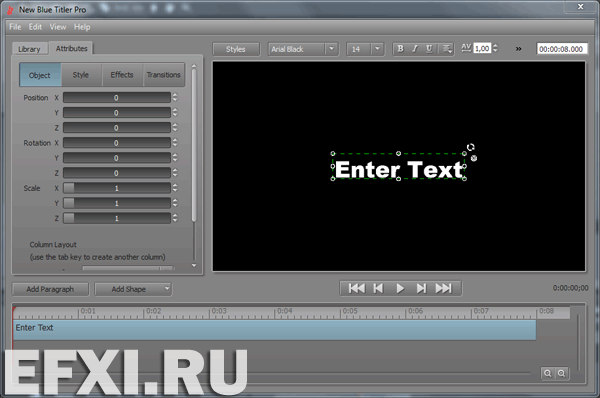This screenshot has width=600, height=398.
Task: Click attributes panel scrollbar up arrow
Action: [x=194, y=66]
